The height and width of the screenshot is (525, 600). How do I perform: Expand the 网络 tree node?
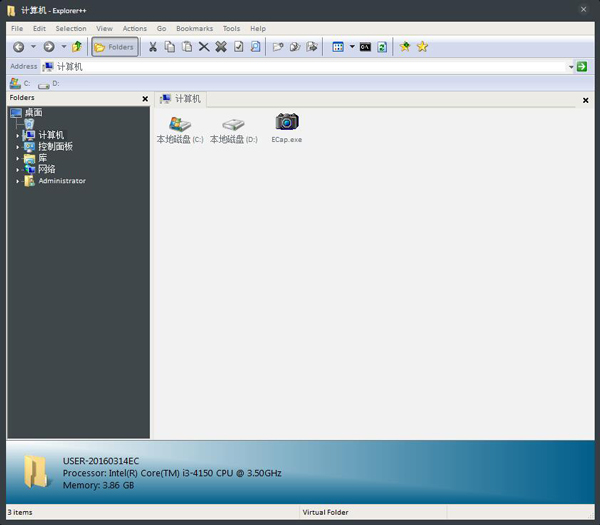pyautogui.click(x=17, y=170)
